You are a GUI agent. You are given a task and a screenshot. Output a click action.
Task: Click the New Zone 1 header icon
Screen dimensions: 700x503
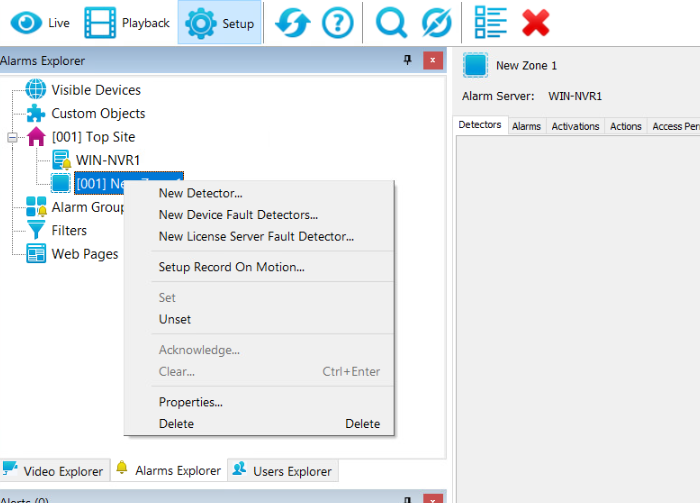pos(475,65)
